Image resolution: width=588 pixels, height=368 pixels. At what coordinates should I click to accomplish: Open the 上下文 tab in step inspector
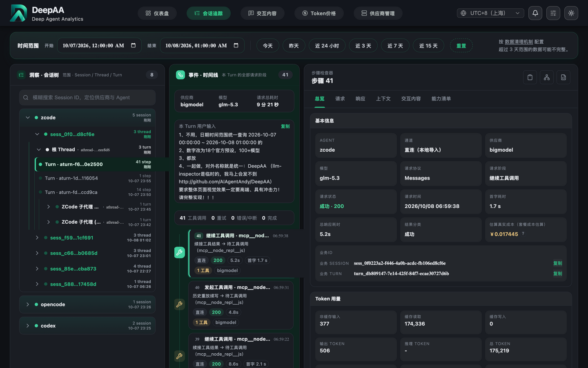[383, 99]
